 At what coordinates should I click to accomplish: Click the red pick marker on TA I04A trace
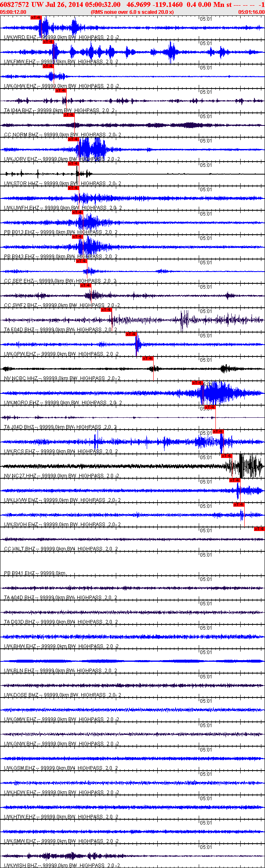[x=61, y=91]
